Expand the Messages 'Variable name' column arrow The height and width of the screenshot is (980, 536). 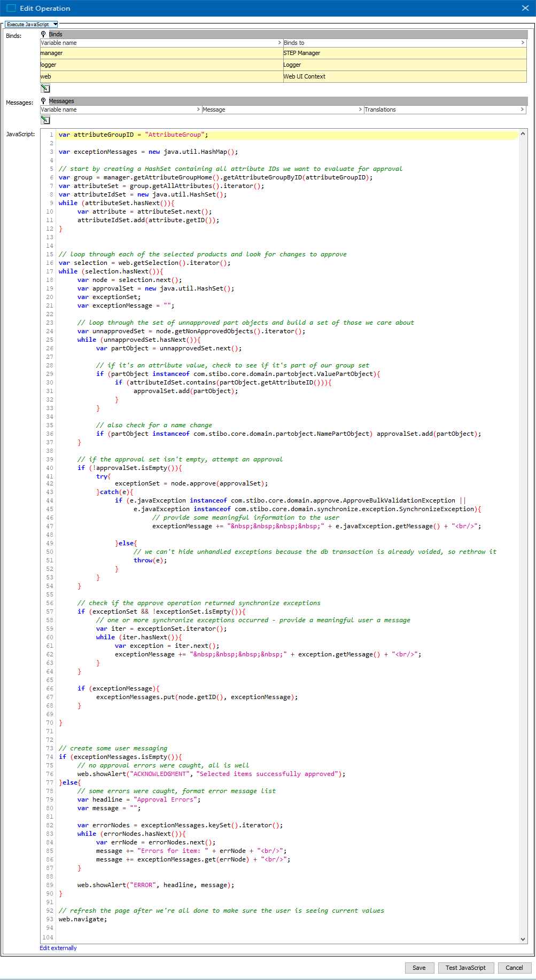(198, 109)
